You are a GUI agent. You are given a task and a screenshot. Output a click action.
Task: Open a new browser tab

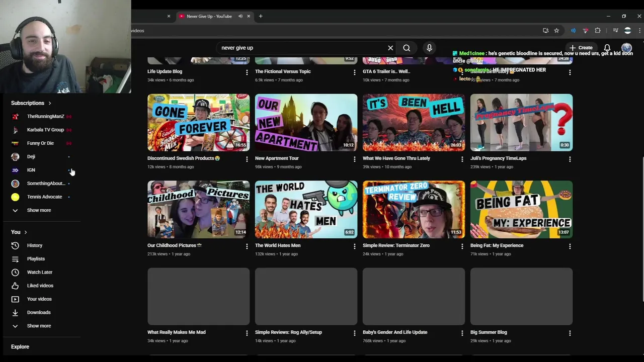click(261, 16)
